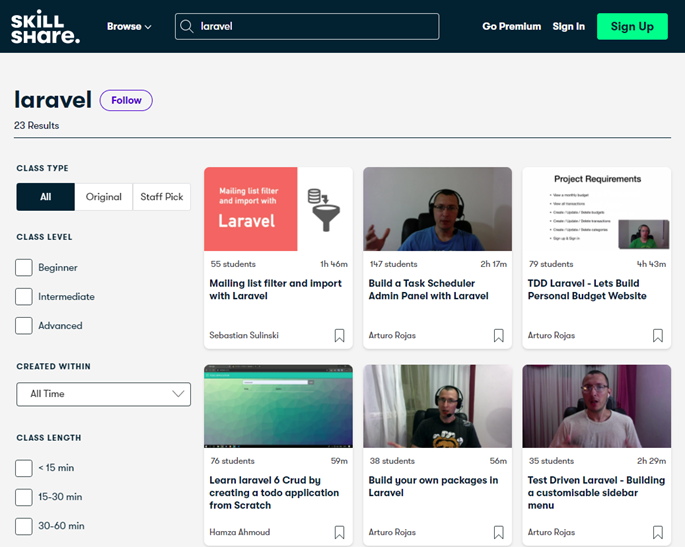Screen dimensions: 685x547
Task: Bookmark Learn laravel 6 Crud class
Action: 339,532
